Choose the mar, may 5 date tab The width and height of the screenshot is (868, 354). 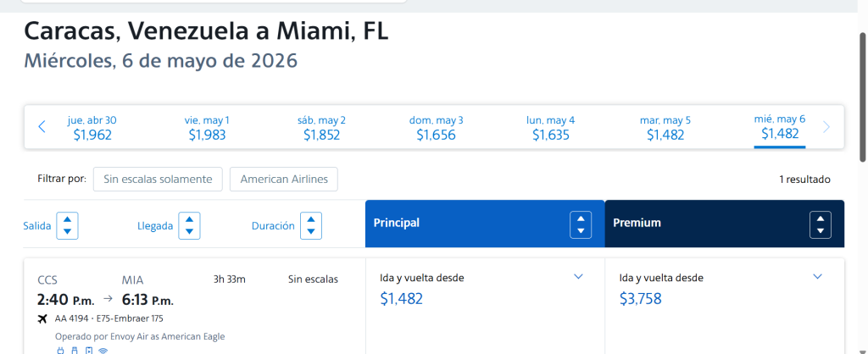click(x=665, y=127)
